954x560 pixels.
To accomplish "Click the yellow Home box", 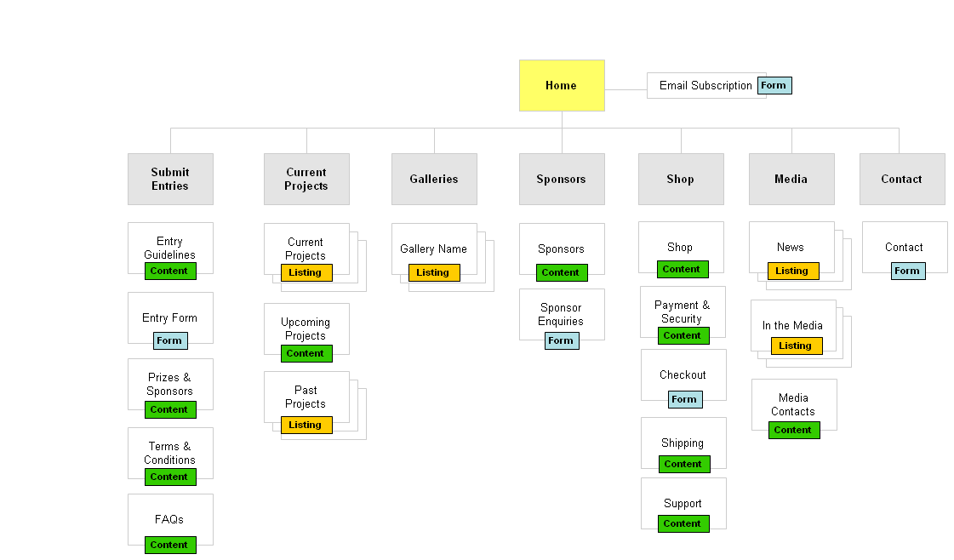I will tap(562, 85).
